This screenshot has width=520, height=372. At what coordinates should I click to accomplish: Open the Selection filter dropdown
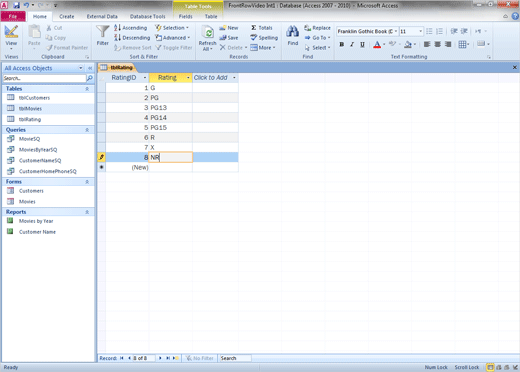tap(172, 28)
